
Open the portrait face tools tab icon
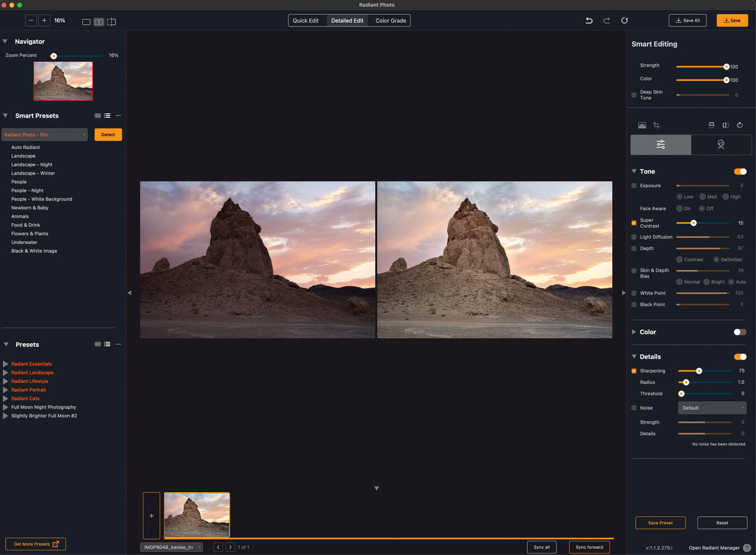click(x=721, y=145)
